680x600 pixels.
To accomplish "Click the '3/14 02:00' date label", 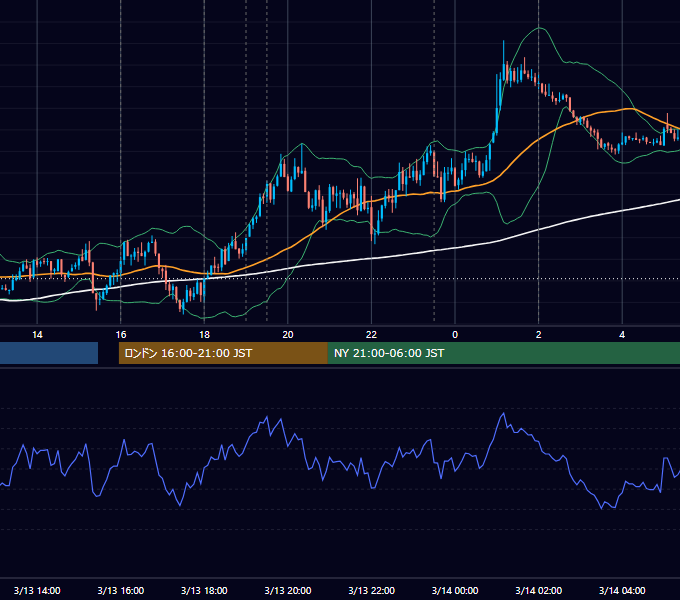I will pos(539,590).
